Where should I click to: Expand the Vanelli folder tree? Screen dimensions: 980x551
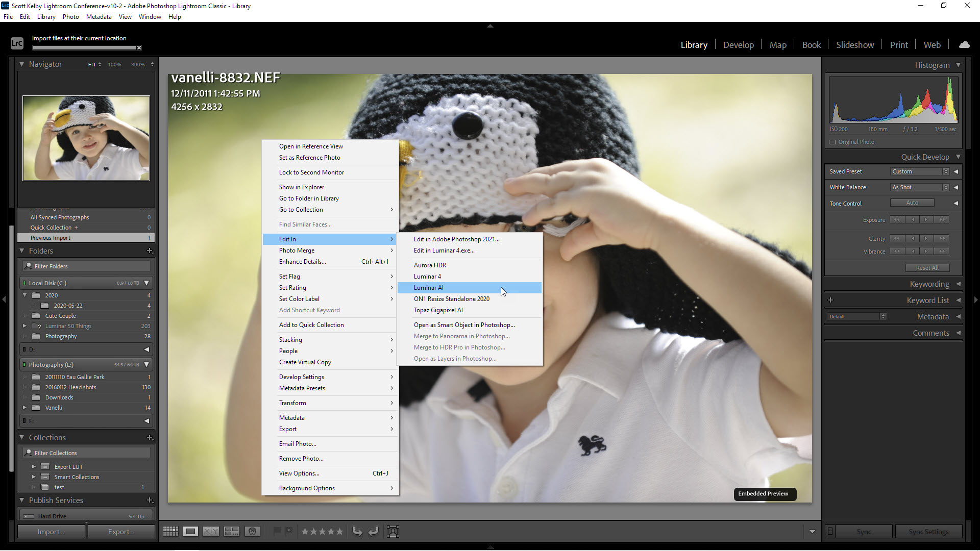[24, 408]
